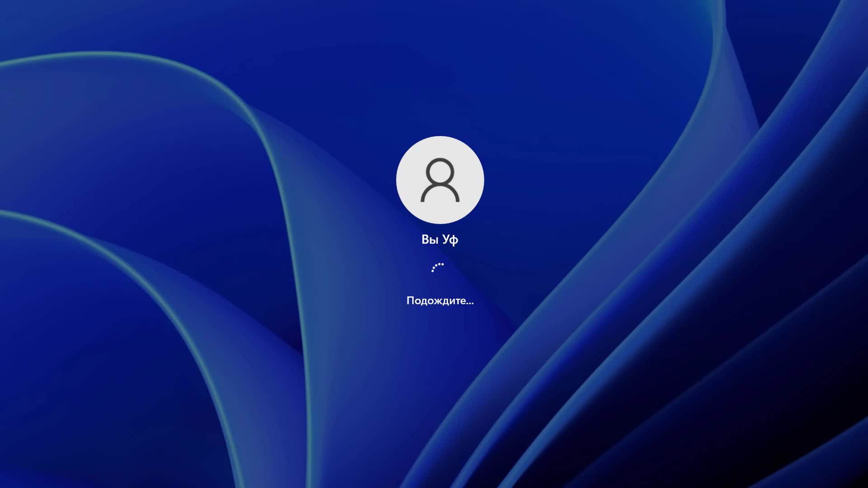Click the 'Подождите...' status text
Screen dimensions: 868x488
tap(439, 300)
